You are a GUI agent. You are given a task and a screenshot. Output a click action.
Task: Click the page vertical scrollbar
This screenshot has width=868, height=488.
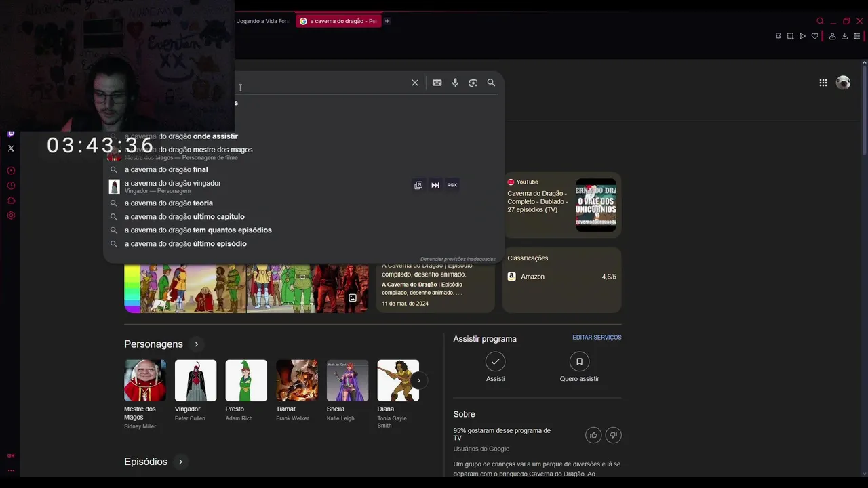click(x=864, y=108)
